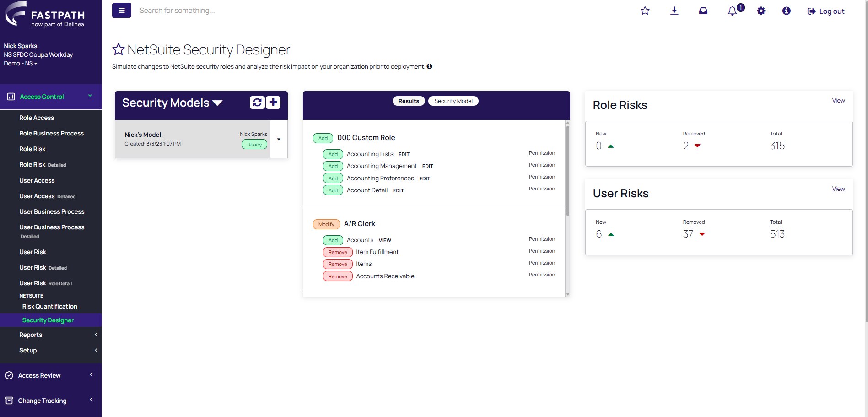The image size is (868, 417).
Task: Switch to the Security Model tab
Action: click(453, 101)
